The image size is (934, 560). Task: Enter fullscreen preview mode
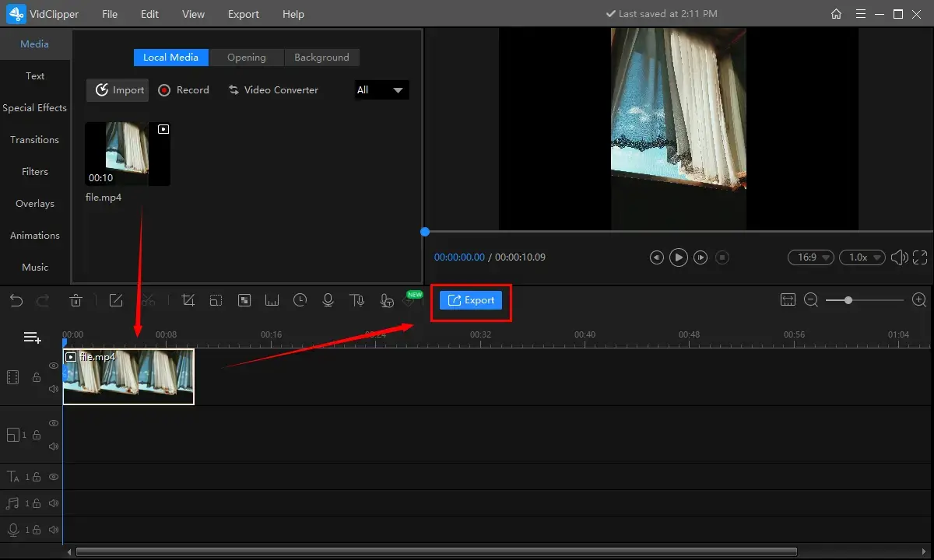920,257
